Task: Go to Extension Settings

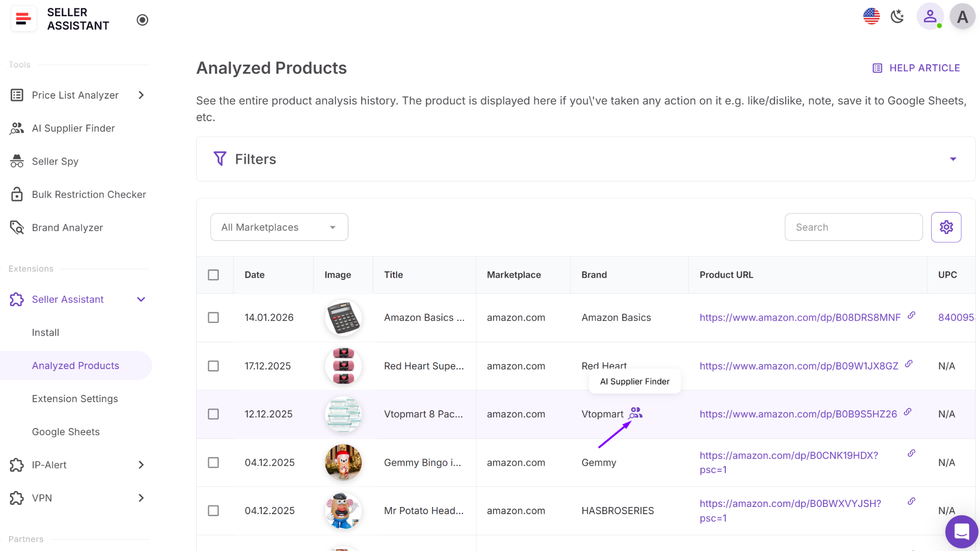Action: click(75, 398)
